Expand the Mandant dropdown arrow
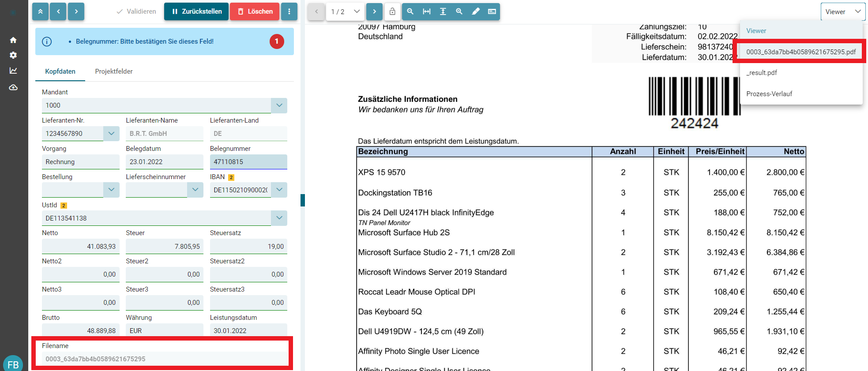This screenshot has height=371, width=868. pyautogui.click(x=279, y=105)
